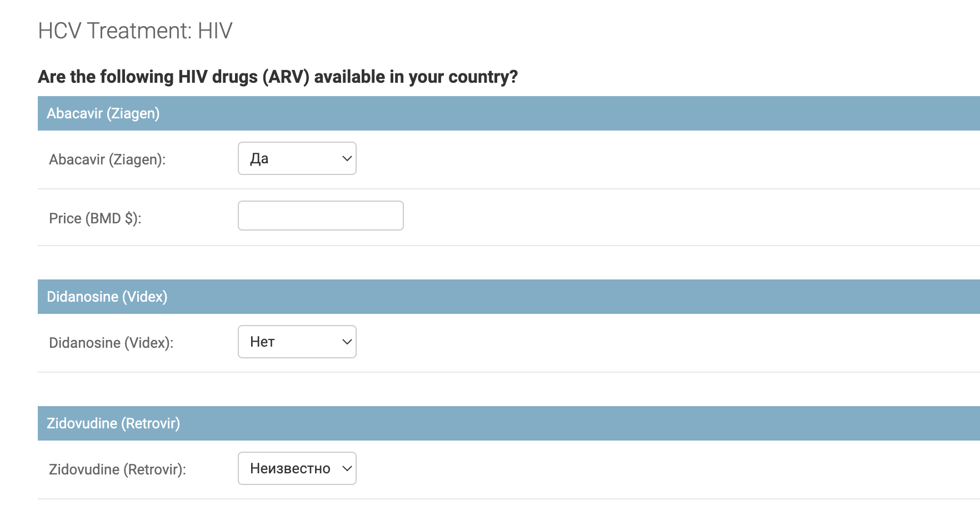Click the Didanosine (Videx) blue section header

509,297
